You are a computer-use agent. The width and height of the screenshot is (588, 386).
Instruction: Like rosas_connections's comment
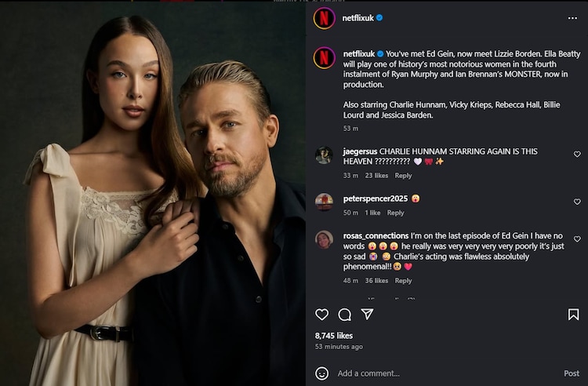(x=577, y=239)
